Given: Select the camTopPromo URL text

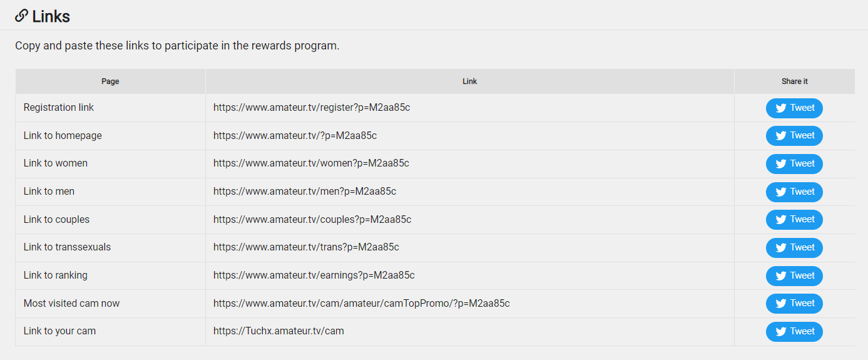Looking at the screenshot, I should click(362, 304).
